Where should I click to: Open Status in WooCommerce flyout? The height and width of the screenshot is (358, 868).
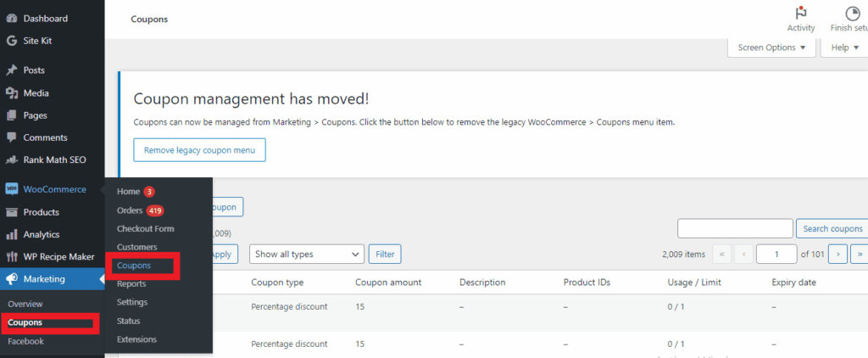click(129, 322)
